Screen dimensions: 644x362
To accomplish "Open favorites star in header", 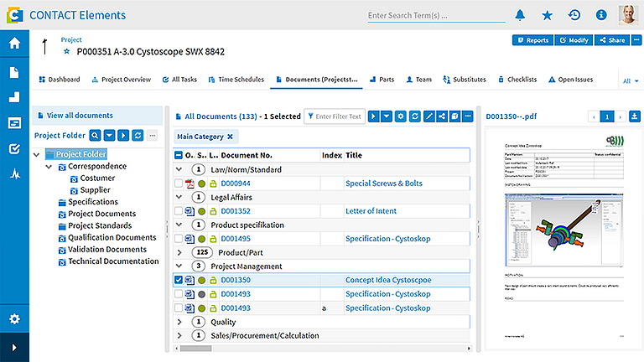I will (x=547, y=15).
